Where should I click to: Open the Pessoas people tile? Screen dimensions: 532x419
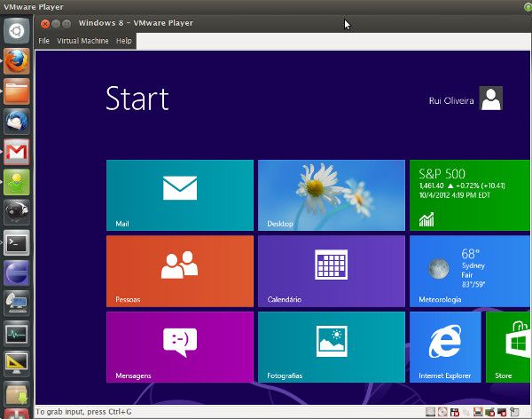click(x=179, y=271)
